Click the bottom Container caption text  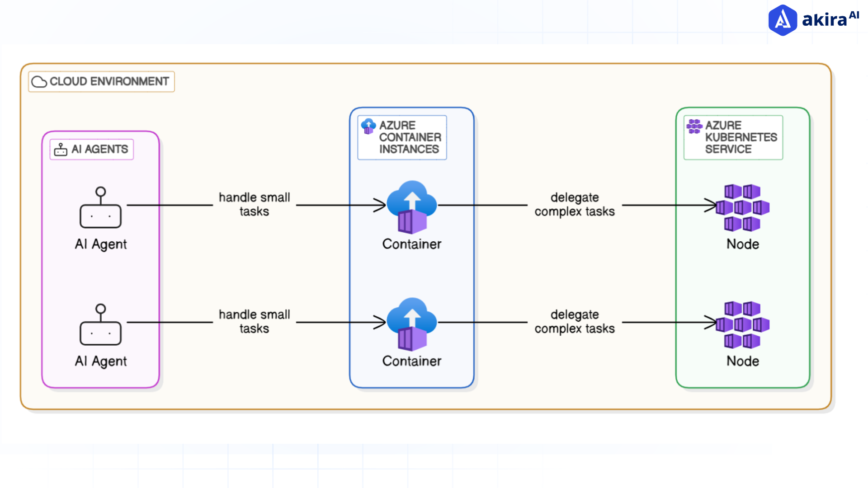(x=411, y=361)
